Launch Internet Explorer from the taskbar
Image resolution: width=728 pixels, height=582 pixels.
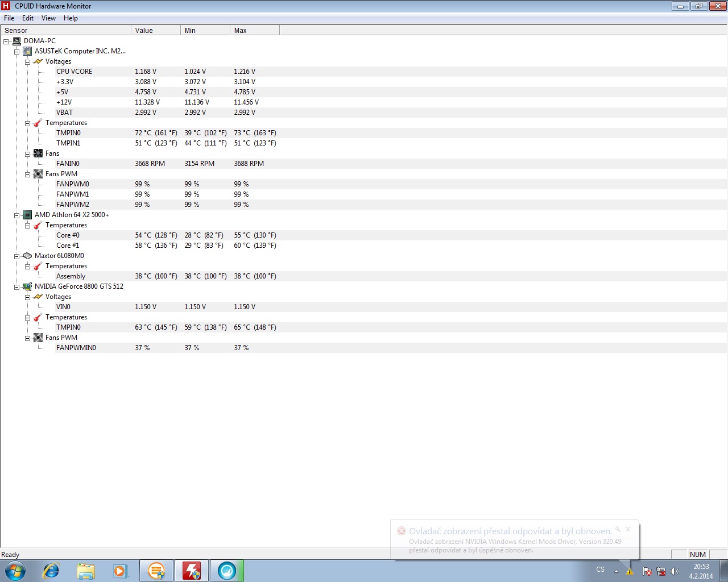pyautogui.click(x=51, y=571)
